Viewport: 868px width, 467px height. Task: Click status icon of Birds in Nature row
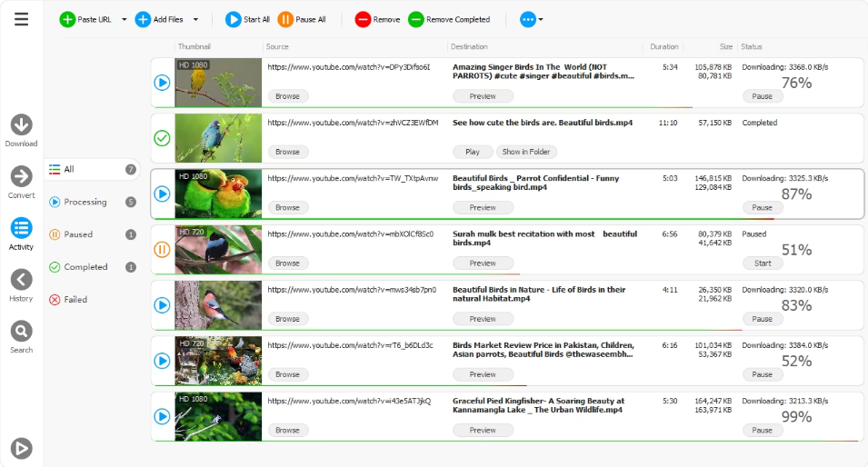click(162, 305)
